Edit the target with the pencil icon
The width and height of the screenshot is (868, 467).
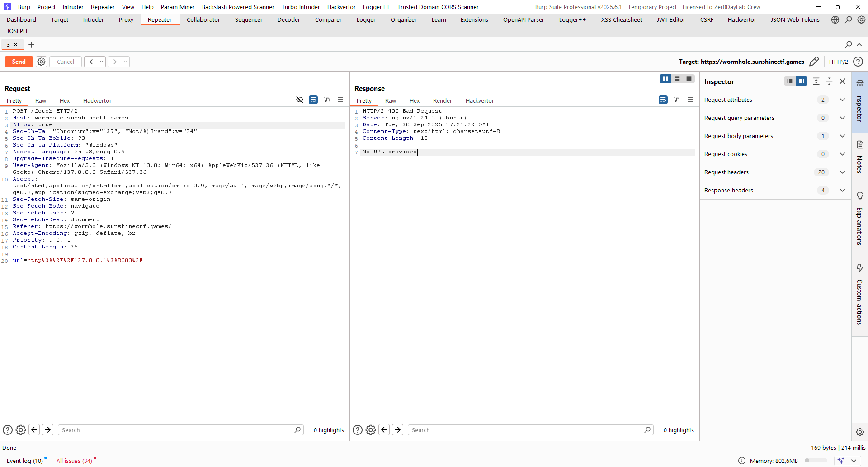[814, 62]
